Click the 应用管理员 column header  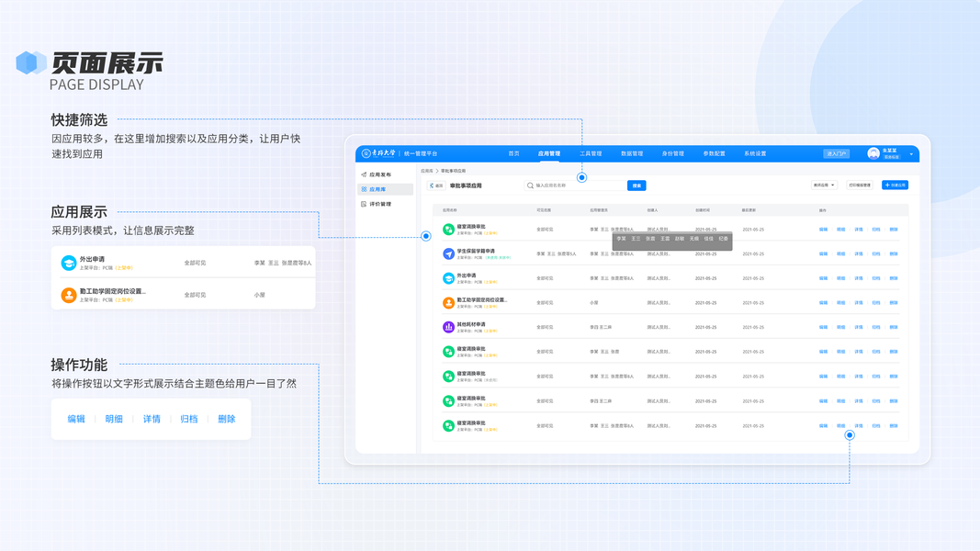[x=598, y=210]
